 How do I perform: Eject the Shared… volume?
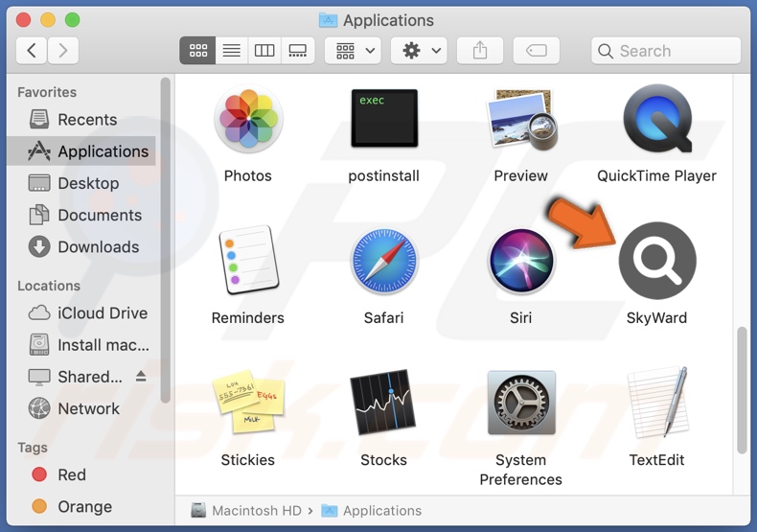[141, 376]
